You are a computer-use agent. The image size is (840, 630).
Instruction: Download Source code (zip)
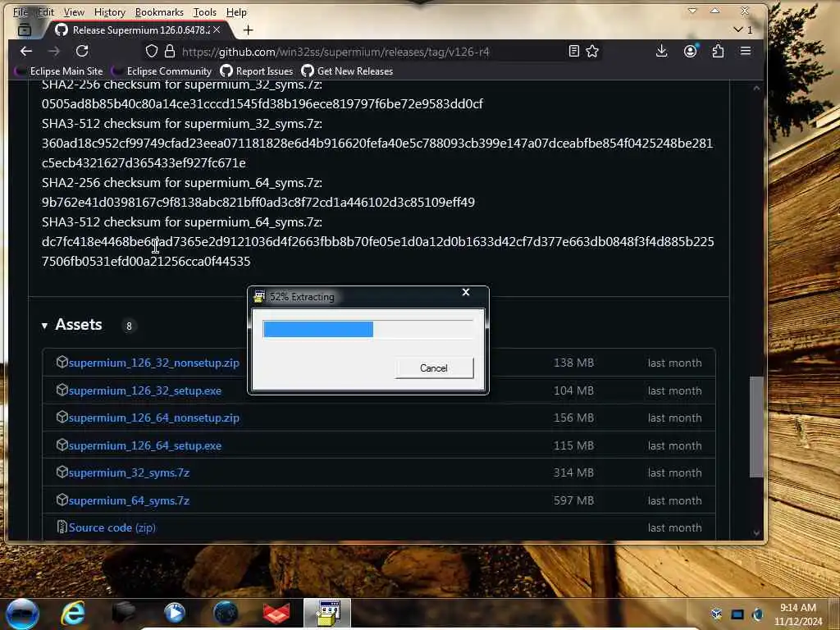point(112,527)
